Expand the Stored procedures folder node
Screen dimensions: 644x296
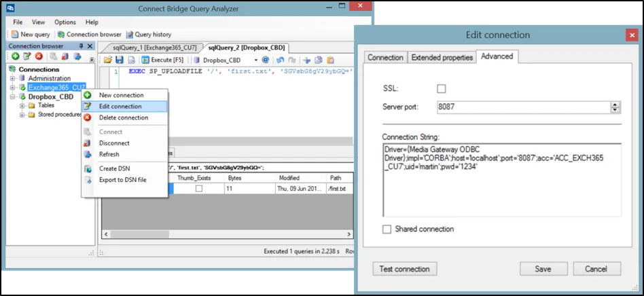[22, 115]
